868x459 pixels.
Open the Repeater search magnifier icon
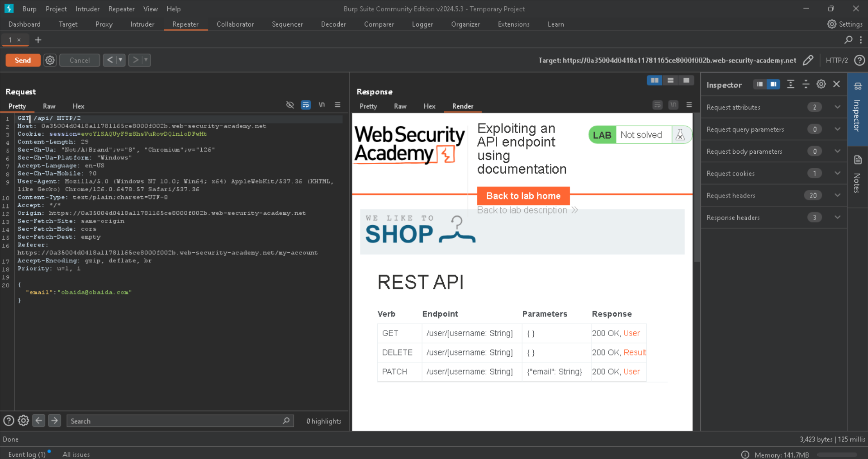[848, 40]
